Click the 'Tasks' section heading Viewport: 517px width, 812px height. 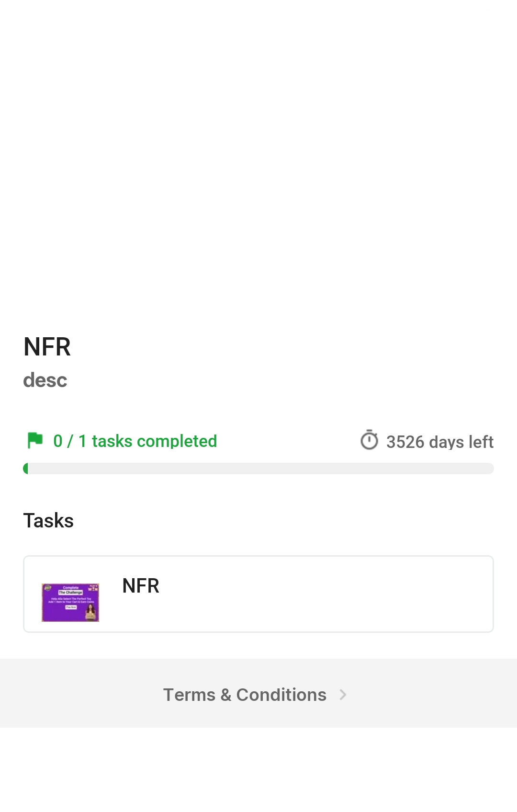pos(48,521)
